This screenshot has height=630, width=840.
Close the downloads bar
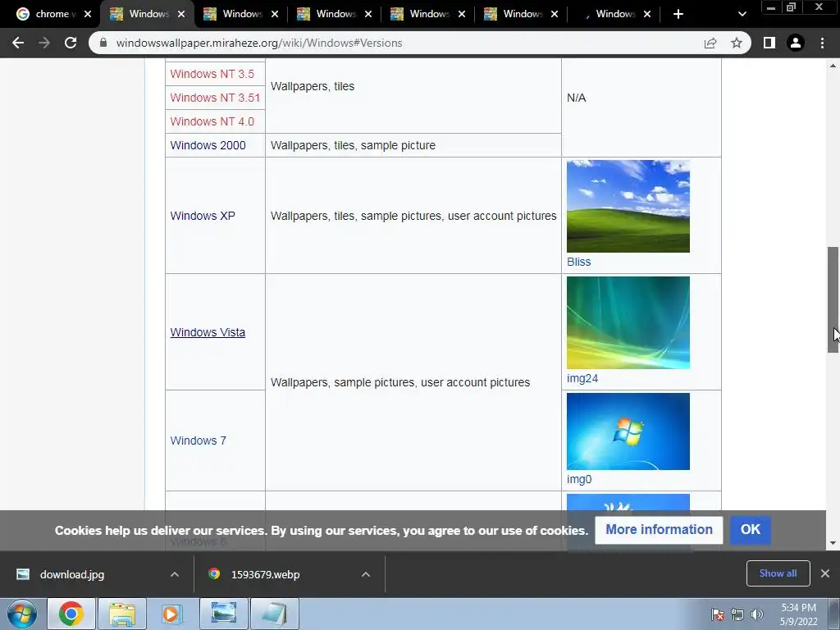[825, 573]
